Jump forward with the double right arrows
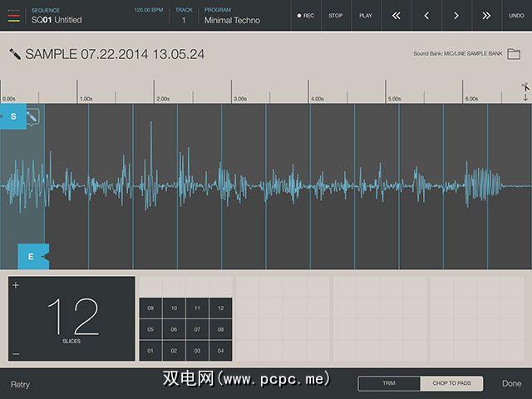The image size is (532, 399). click(486, 16)
